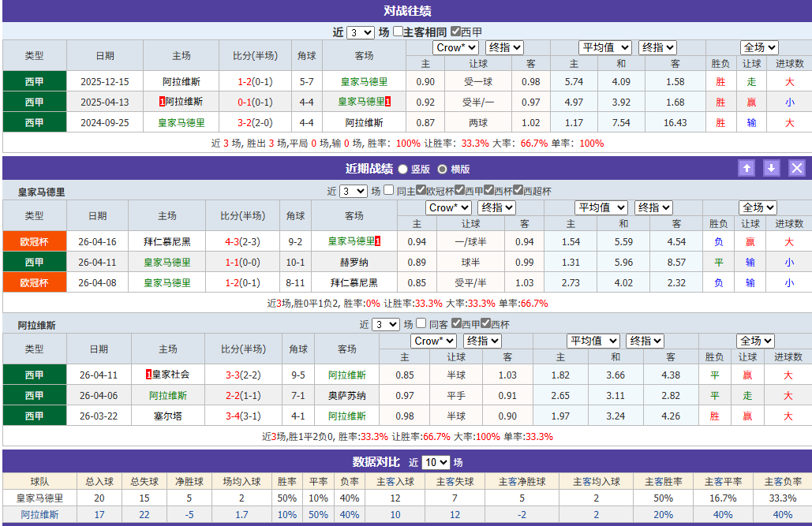Screen dimensions: 812x526
Task: Open the Crow* bookmaker dropdown
Action: tap(455, 47)
